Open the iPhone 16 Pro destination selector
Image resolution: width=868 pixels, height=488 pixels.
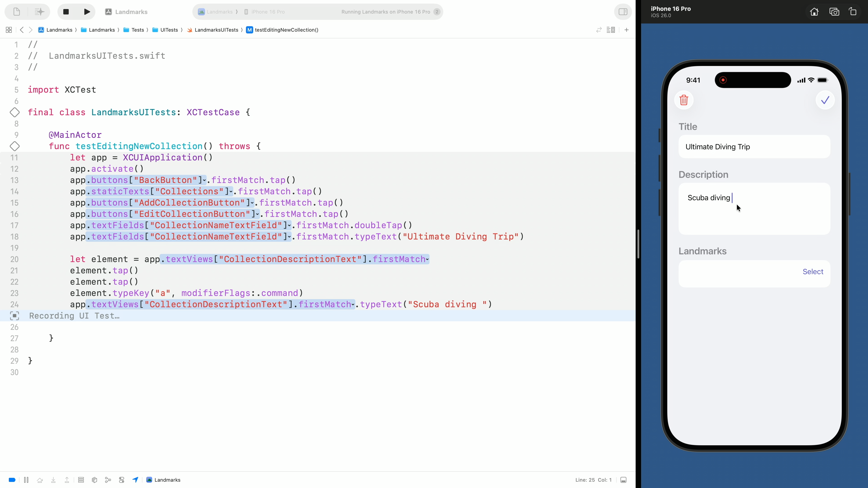[268, 12]
